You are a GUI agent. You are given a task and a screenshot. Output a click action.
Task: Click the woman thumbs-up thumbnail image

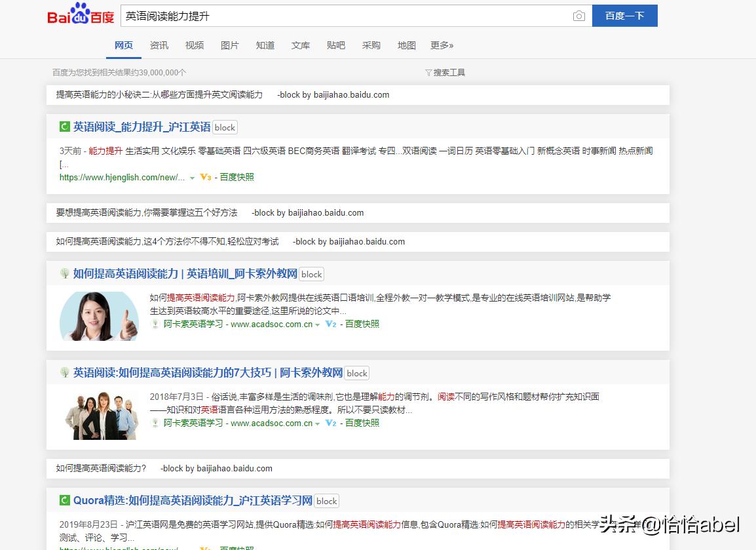pos(99,316)
